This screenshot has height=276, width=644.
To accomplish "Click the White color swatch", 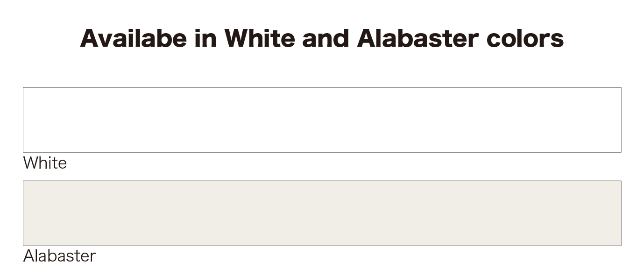I will 322,120.
